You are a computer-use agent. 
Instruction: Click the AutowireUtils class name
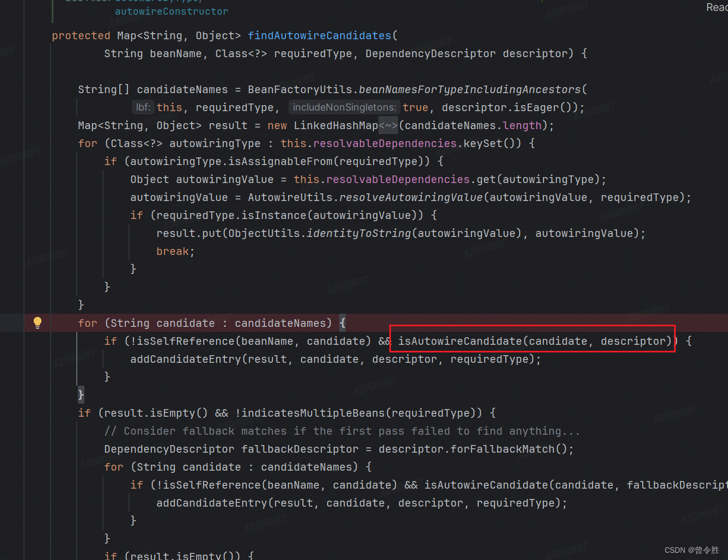(290, 197)
